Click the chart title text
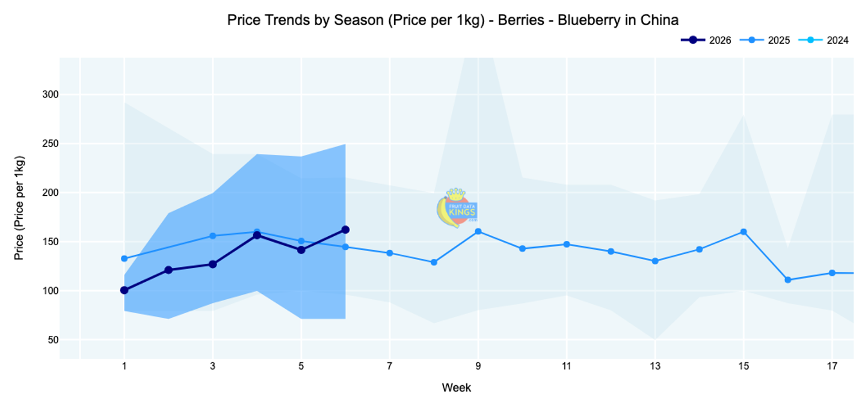The height and width of the screenshot is (405, 868). [x=452, y=20]
